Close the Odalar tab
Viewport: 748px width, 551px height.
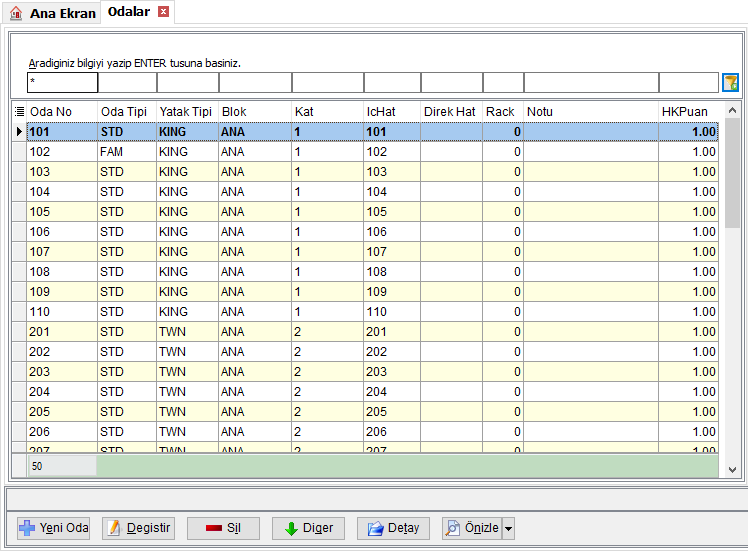click(164, 12)
